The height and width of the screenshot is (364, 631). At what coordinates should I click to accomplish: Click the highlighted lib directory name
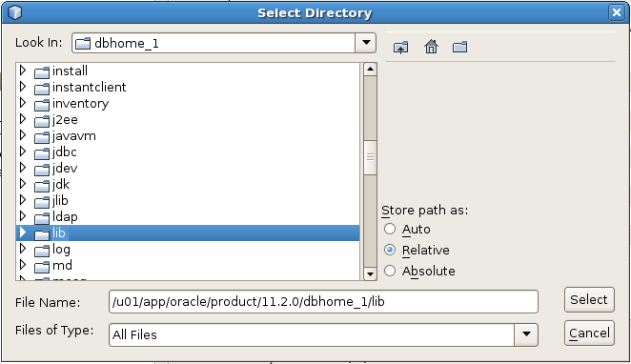tap(59, 233)
